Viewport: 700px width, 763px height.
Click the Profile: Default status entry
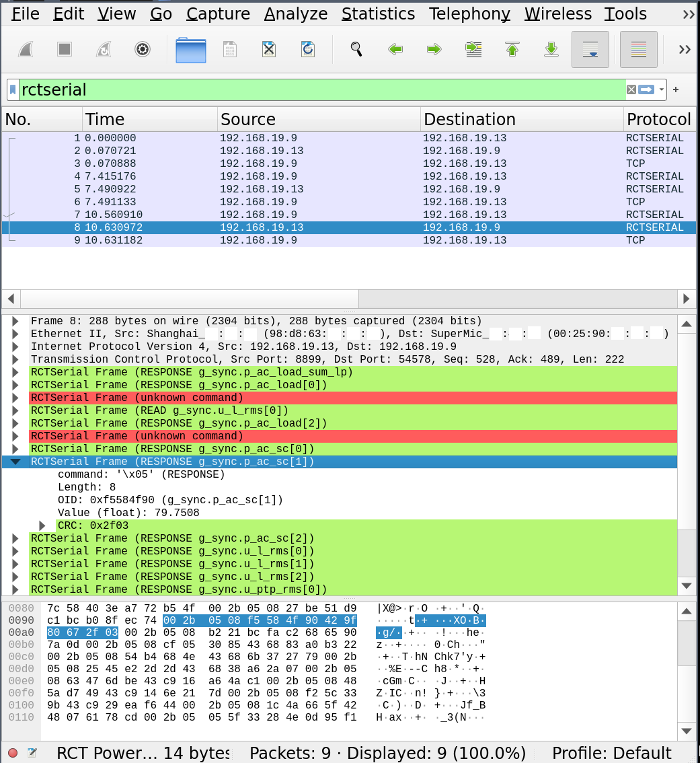tap(611, 753)
